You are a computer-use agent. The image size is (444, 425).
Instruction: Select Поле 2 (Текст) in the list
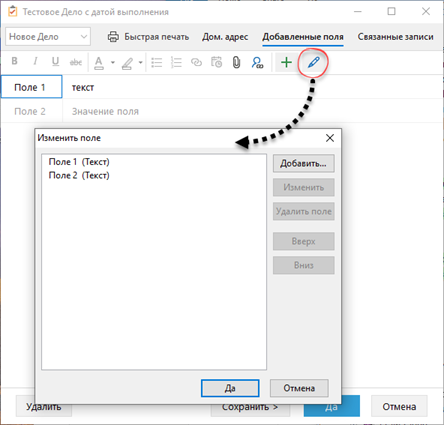79,175
